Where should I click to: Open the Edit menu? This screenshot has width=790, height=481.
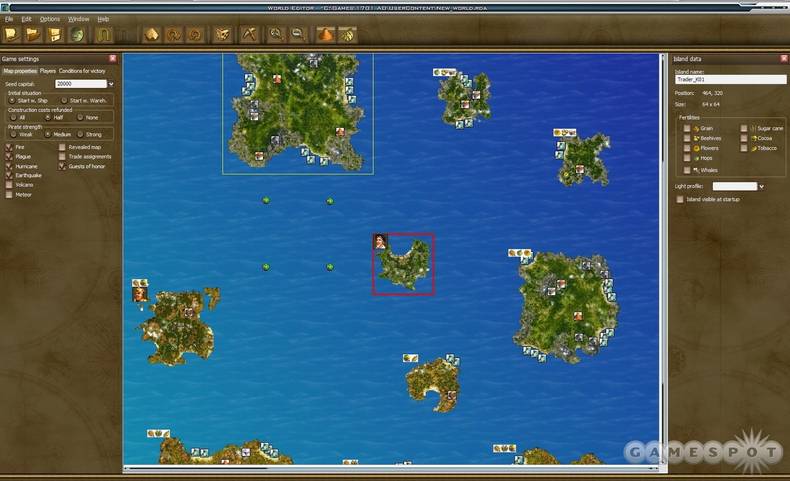[26, 19]
